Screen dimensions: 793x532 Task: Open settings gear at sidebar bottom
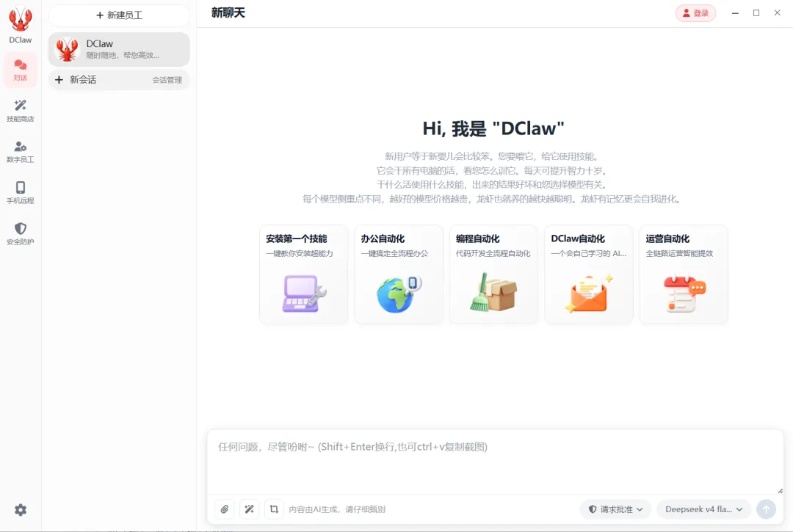pos(21,510)
